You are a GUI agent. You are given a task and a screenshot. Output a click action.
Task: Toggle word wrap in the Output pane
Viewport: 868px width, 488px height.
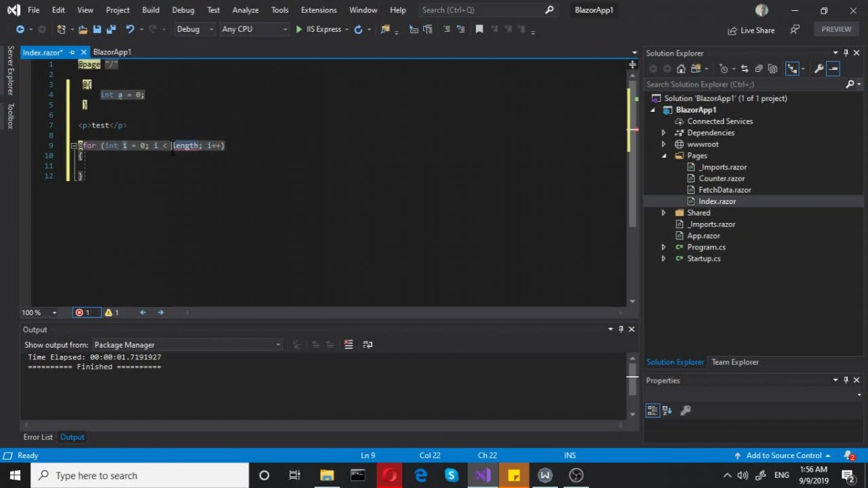[x=368, y=344]
